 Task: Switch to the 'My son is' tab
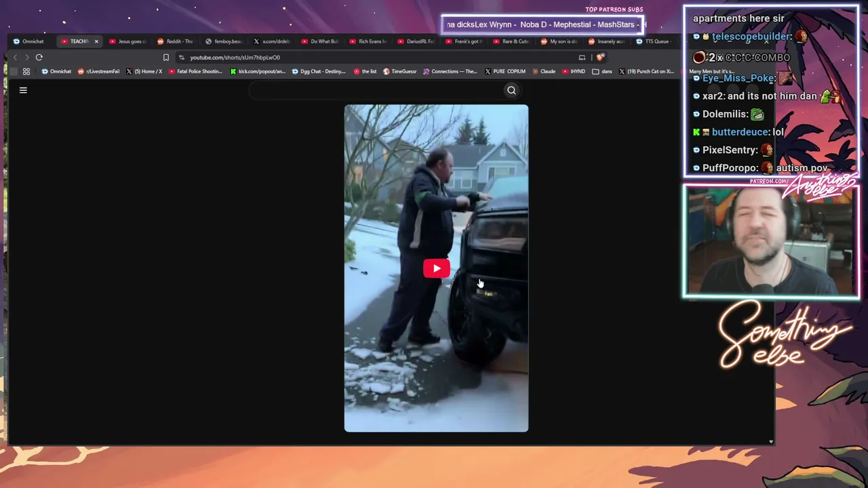tap(560, 41)
